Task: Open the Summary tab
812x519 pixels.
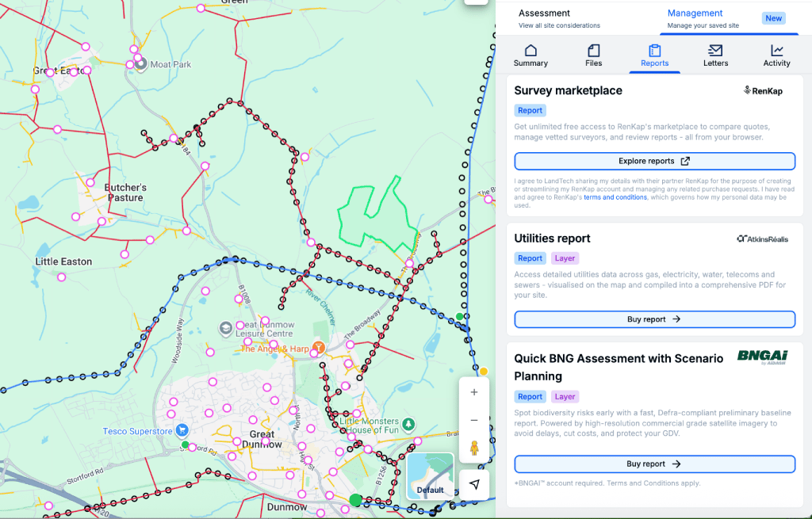Action: pyautogui.click(x=530, y=55)
